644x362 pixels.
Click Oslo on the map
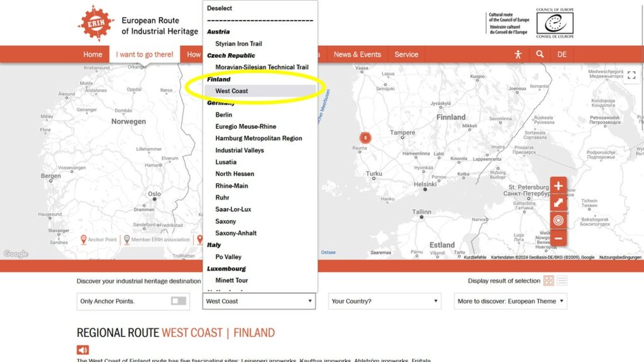[155, 194]
